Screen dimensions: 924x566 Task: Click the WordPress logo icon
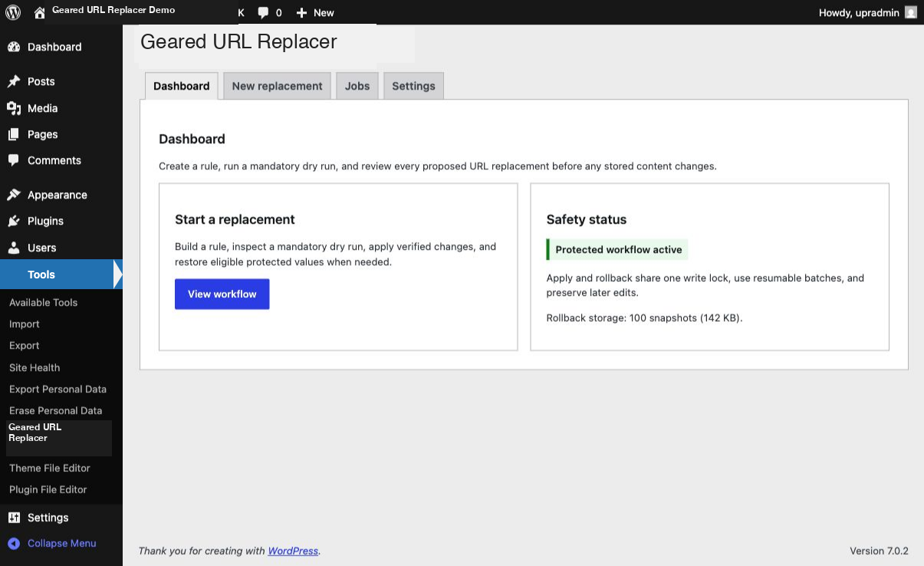pos(12,12)
